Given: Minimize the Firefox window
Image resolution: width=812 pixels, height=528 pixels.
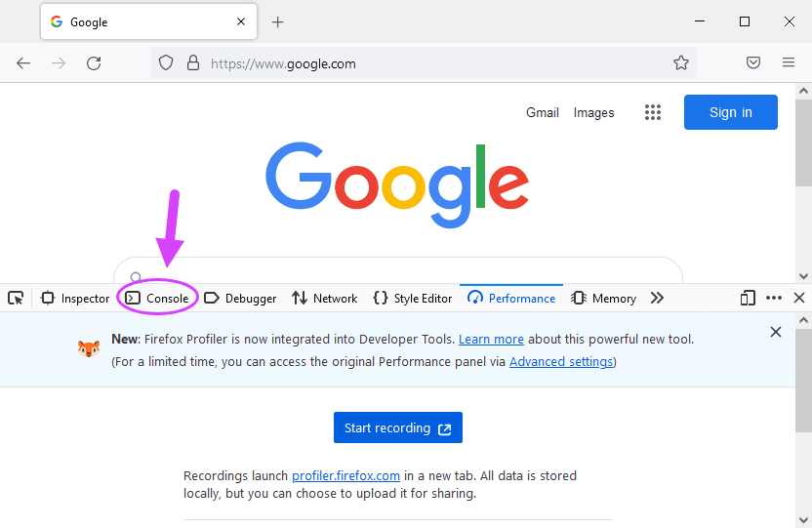Looking at the screenshot, I should pos(700,21).
